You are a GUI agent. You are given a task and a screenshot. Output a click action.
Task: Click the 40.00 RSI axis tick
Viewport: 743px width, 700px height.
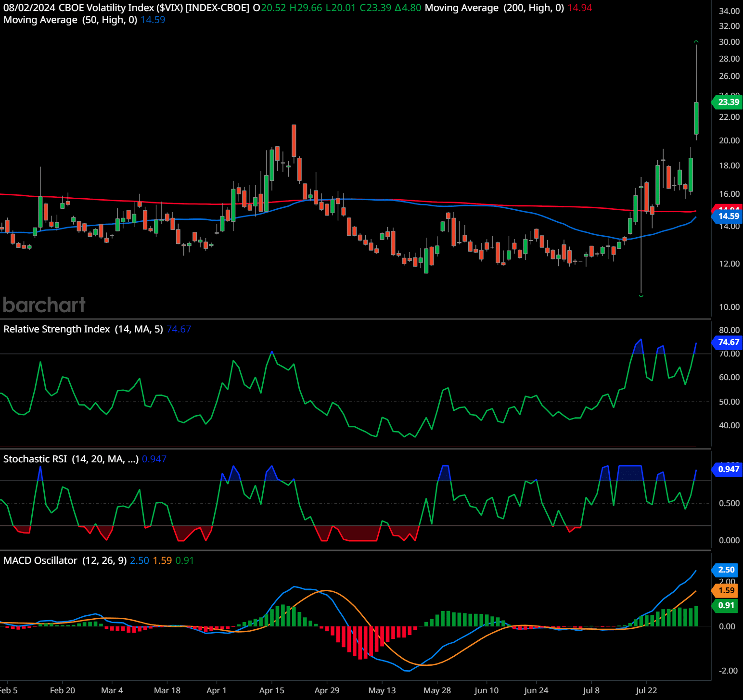coord(729,425)
